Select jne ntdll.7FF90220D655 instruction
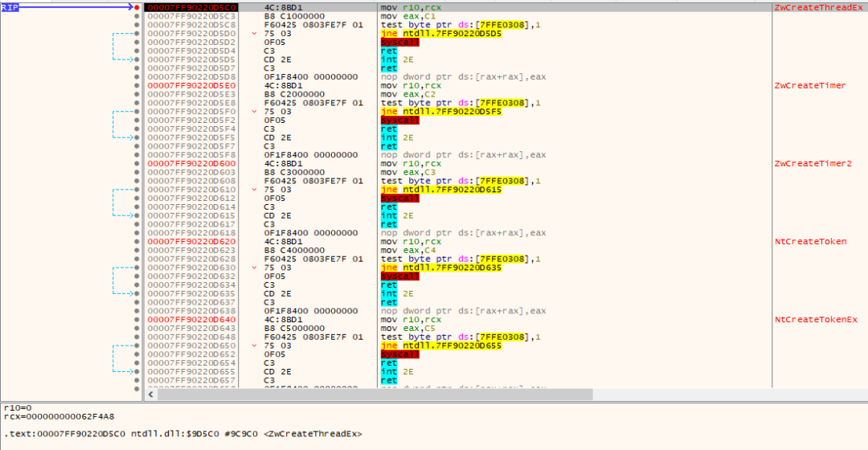 point(441,346)
